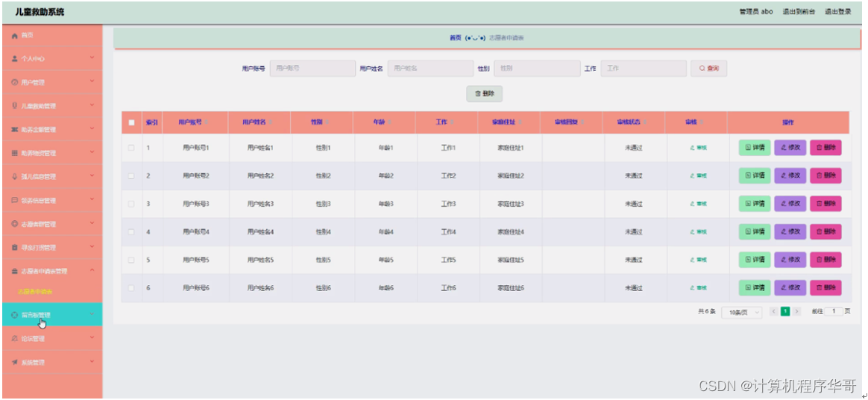868x400 pixels.
Task: Click 修改 for row 5
Action: (x=790, y=260)
